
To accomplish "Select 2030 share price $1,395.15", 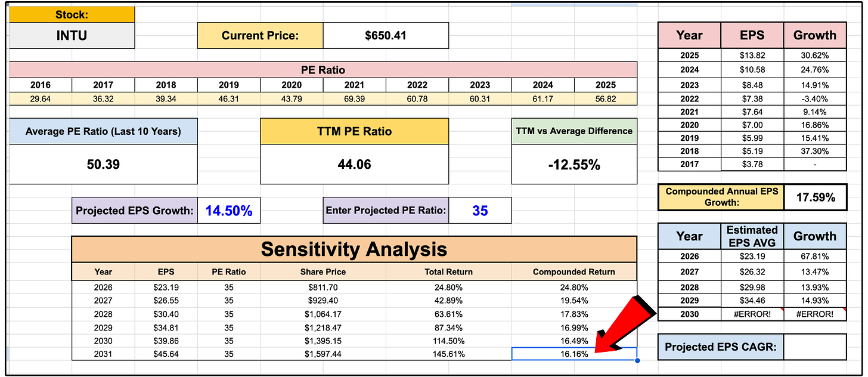I will [x=323, y=341].
